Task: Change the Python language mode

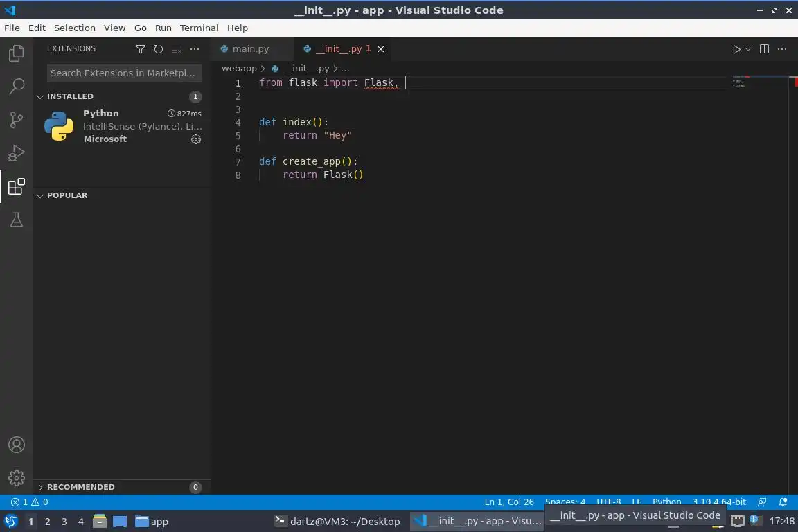Action: 666,502
